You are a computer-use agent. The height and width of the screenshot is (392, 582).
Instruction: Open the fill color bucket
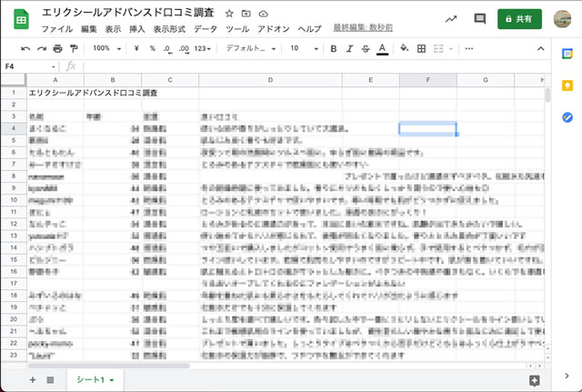(x=404, y=48)
